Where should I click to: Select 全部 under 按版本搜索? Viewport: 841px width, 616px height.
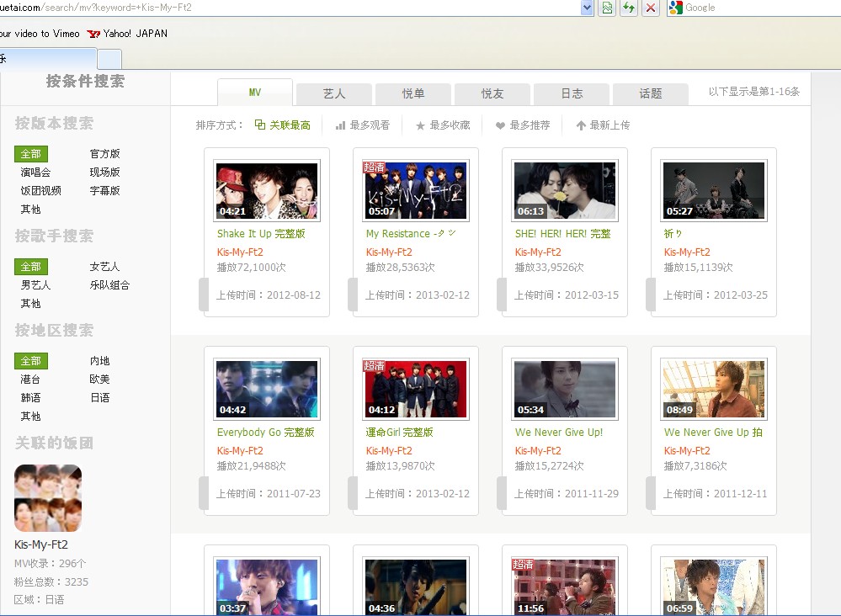[x=31, y=154]
